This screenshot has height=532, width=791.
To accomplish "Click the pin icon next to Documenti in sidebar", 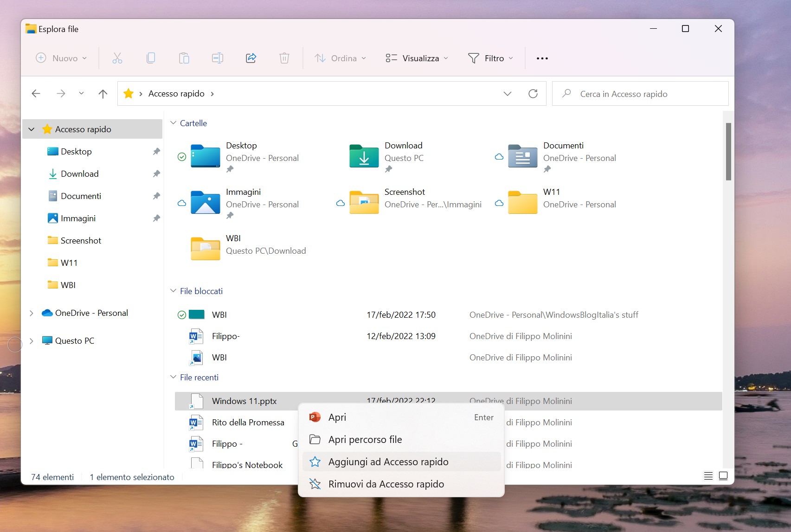I will [x=156, y=196].
